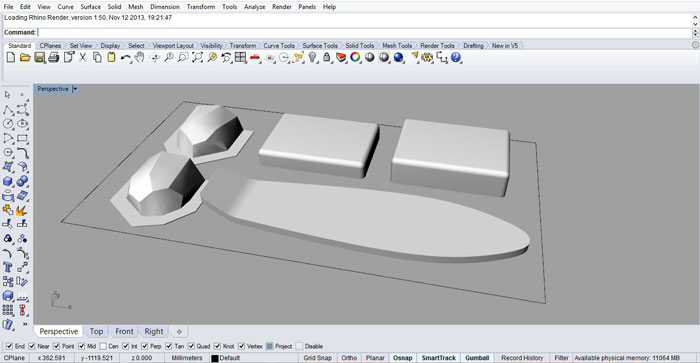
Task: Click the Open folder icon
Action: 25,57
